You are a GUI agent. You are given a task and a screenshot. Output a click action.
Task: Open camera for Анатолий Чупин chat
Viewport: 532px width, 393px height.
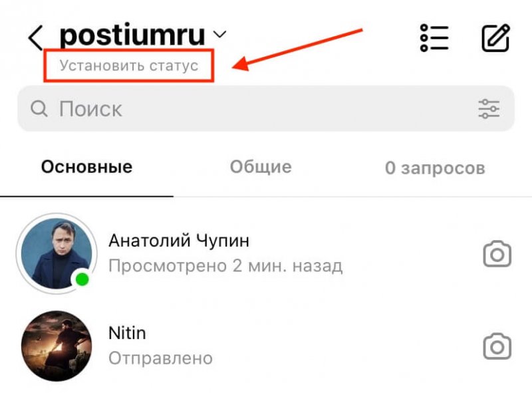point(497,254)
